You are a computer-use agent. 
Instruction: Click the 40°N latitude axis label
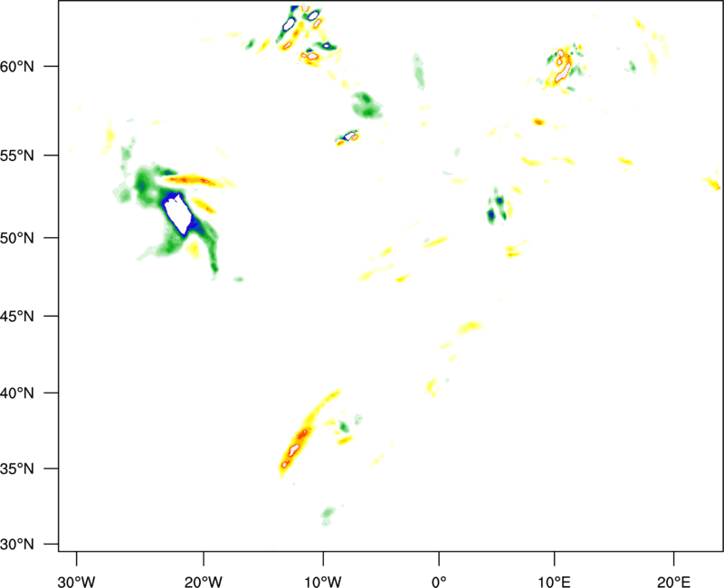(17, 394)
